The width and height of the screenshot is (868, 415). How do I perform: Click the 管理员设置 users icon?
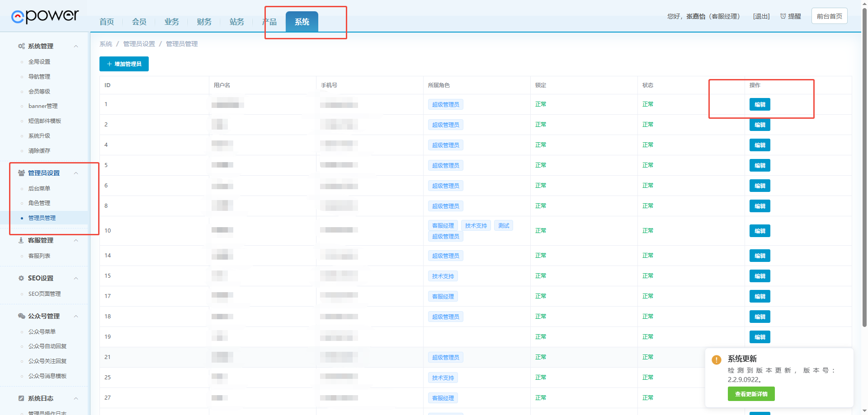coord(21,173)
